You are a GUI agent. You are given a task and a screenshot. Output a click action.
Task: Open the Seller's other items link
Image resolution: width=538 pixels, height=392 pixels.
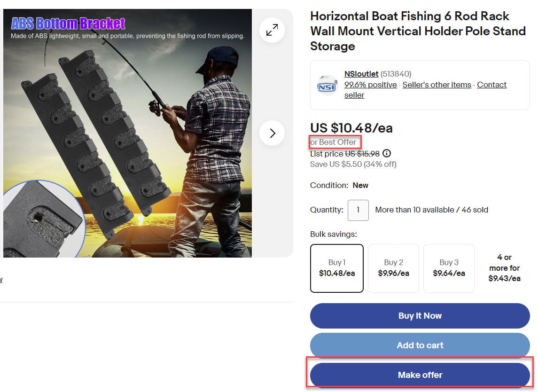(437, 85)
